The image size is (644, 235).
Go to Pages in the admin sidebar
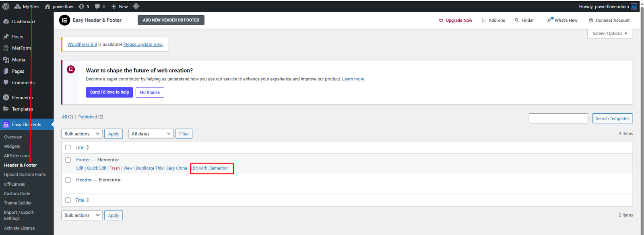[18, 71]
